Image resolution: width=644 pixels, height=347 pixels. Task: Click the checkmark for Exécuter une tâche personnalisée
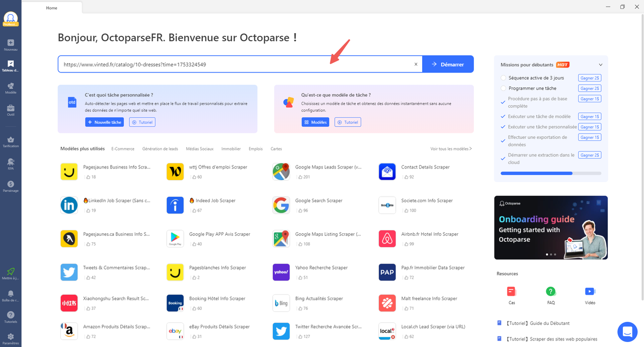pyautogui.click(x=504, y=127)
